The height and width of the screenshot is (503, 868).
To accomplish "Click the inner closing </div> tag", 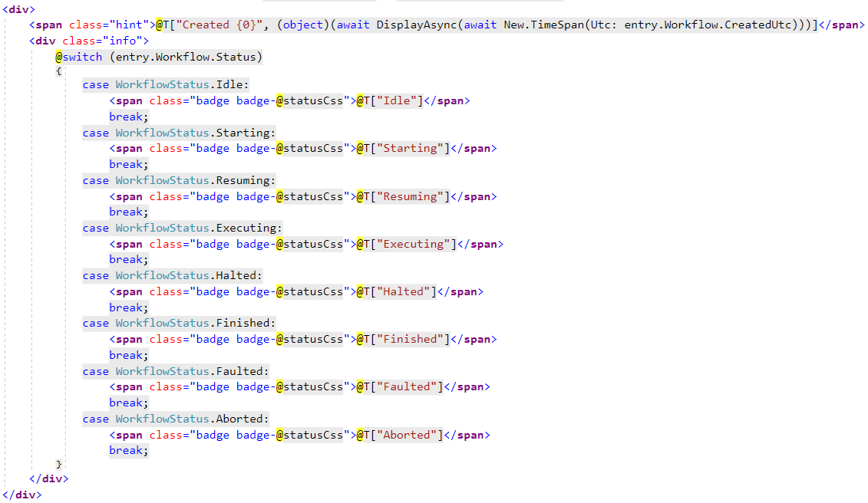I will click(x=48, y=478).
